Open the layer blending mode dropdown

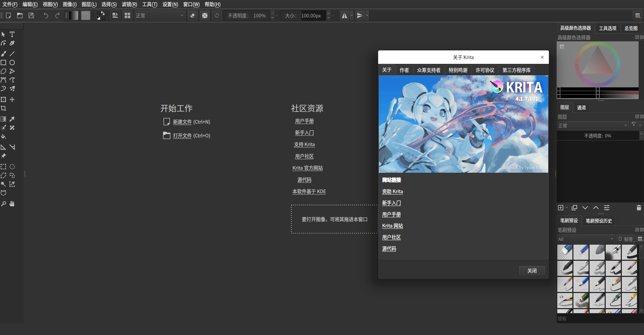[593, 126]
